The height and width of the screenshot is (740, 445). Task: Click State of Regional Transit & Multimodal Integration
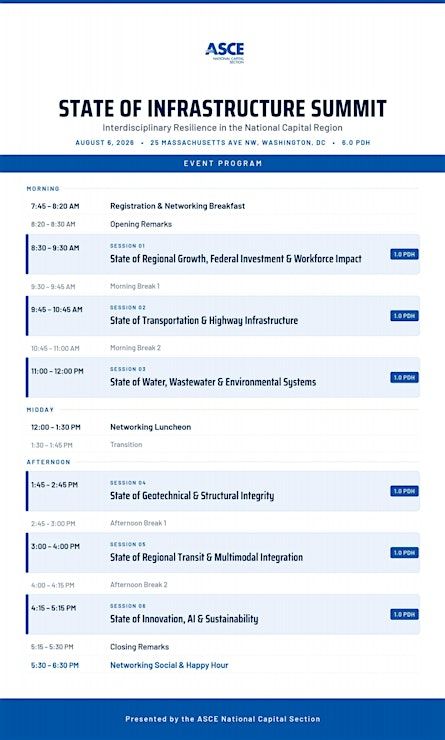coord(206,557)
